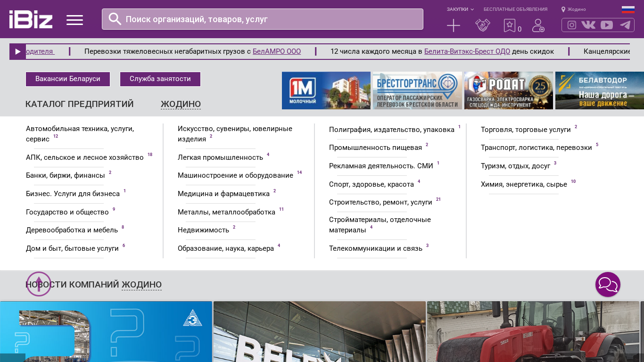Open the VK social icon

pyautogui.click(x=588, y=25)
